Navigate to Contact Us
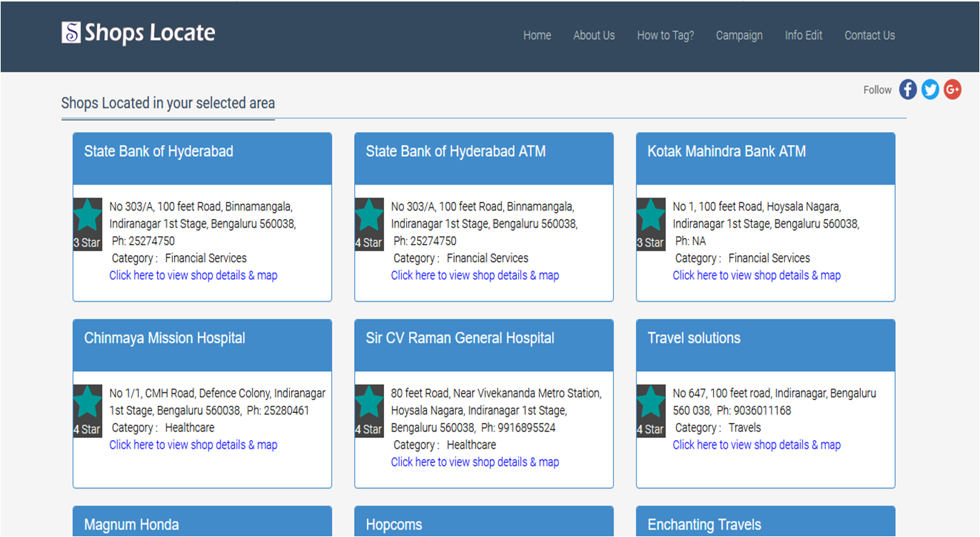 869,35
